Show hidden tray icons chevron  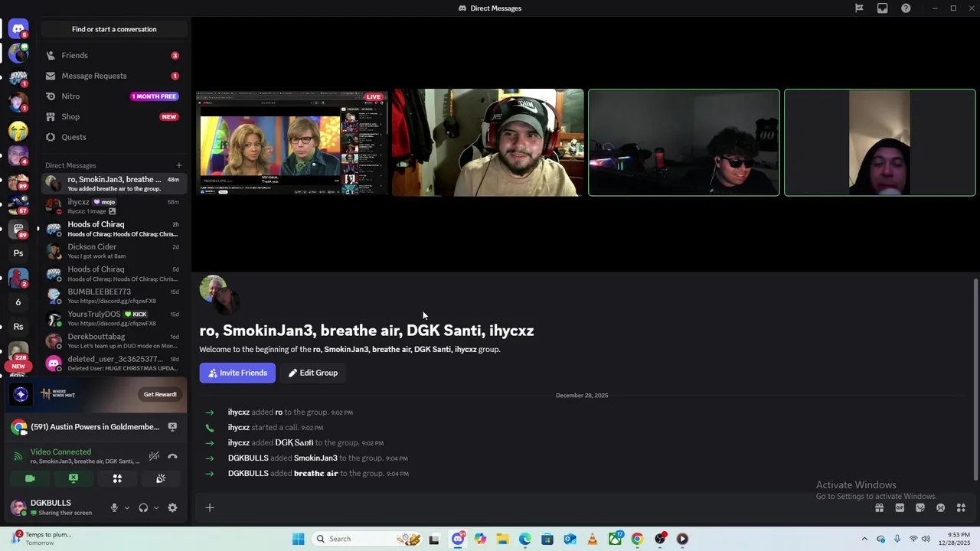864,539
